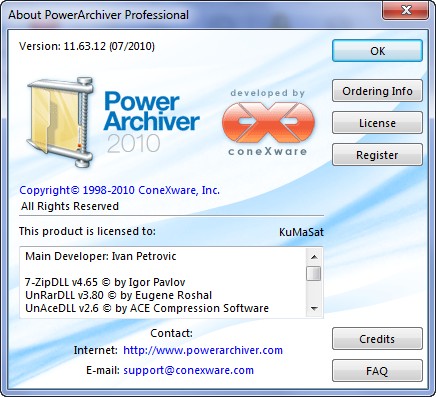The height and width of the screenshot is (397, 436).
Task: Click the 'Version: 11.63.12 (07/2010)' text
Action: coord(87,46)
